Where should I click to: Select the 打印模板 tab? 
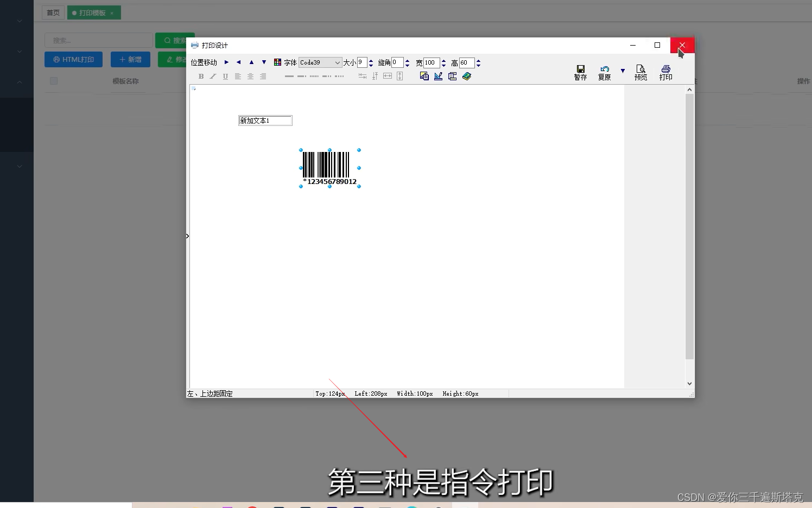click(x=92, y=12)
